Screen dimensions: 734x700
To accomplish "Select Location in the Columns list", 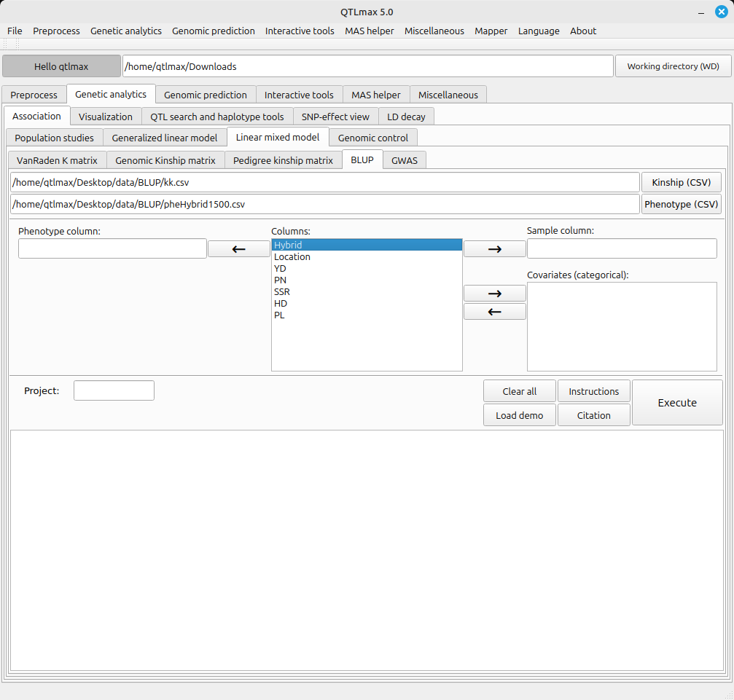I will [x=292, y=256].
